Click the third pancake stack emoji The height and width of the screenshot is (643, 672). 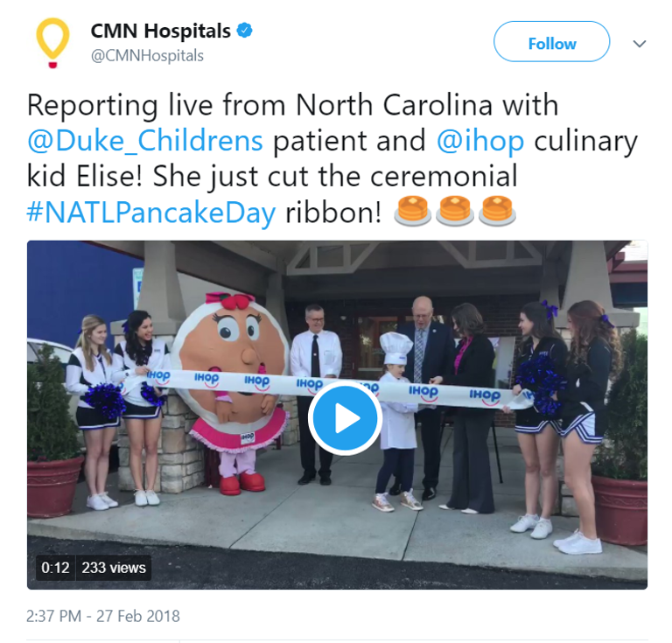click(x=497, y=210)
